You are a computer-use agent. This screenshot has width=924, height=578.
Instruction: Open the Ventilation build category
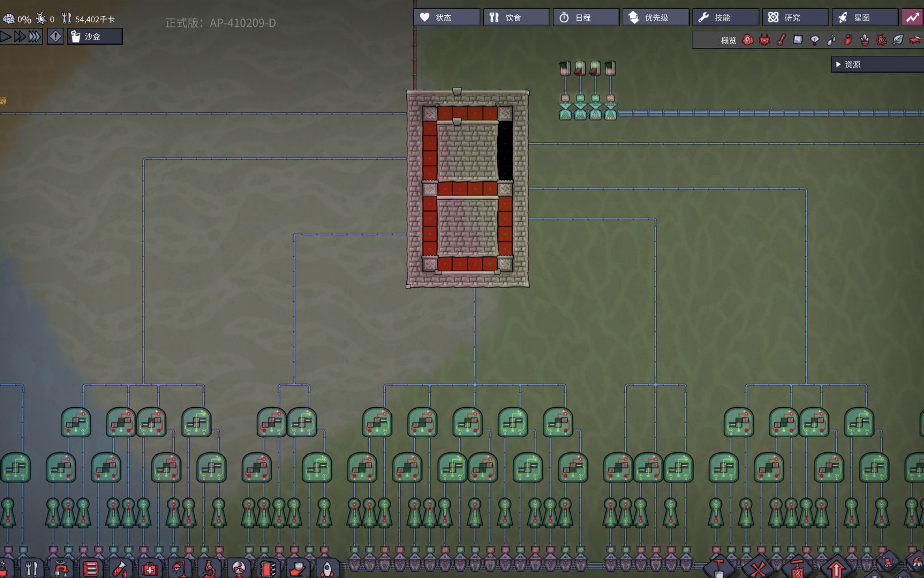[91, 569]
